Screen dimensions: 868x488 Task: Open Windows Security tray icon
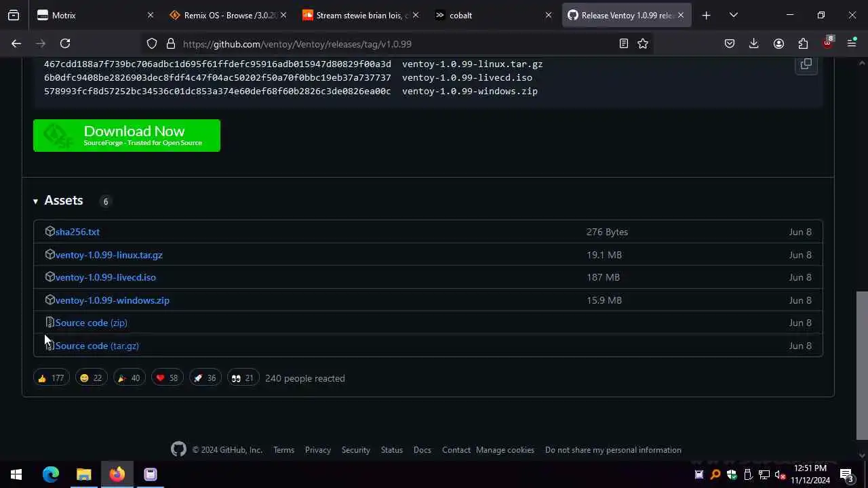pyautogui.click(x=732, y=474)
